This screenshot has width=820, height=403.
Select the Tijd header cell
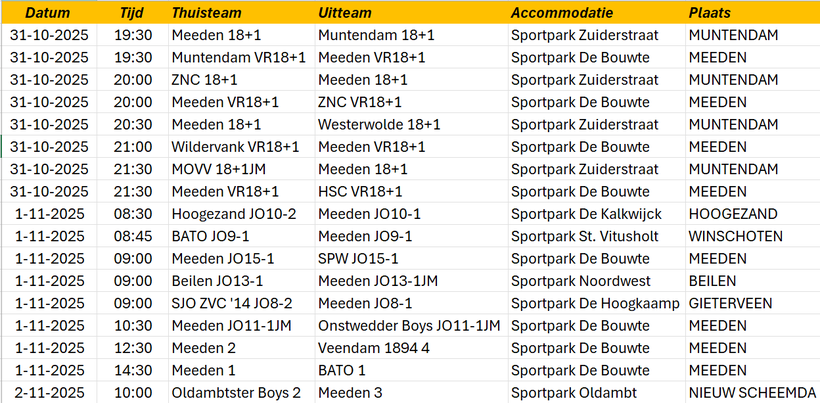[x=131, y=13]
